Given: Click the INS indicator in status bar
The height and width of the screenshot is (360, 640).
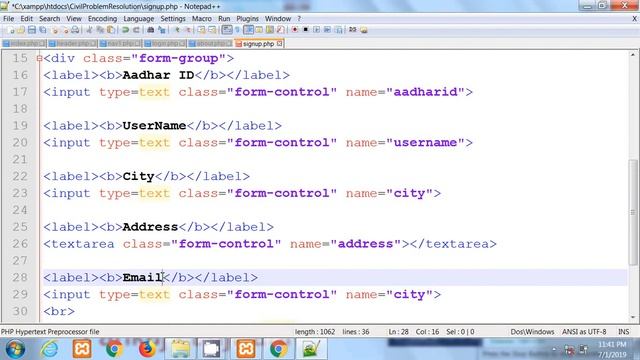Looking at the screenshot, I should pos(623,332).
